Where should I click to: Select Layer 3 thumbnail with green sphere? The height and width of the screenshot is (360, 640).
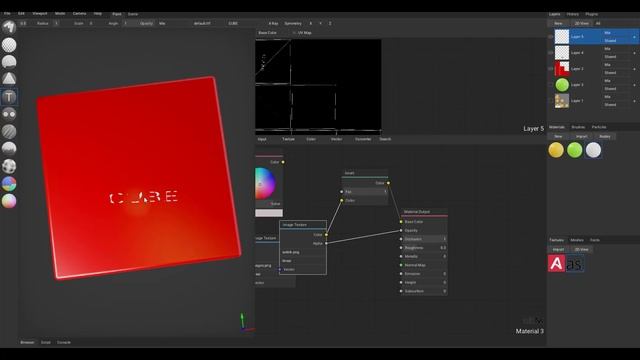point(562,85)
